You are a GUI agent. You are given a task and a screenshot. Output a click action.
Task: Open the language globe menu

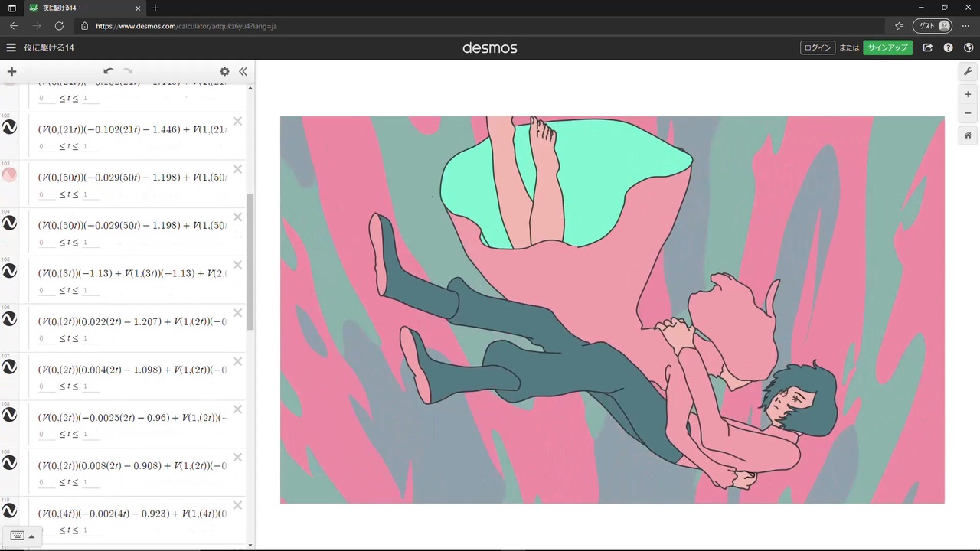[969, 47]
